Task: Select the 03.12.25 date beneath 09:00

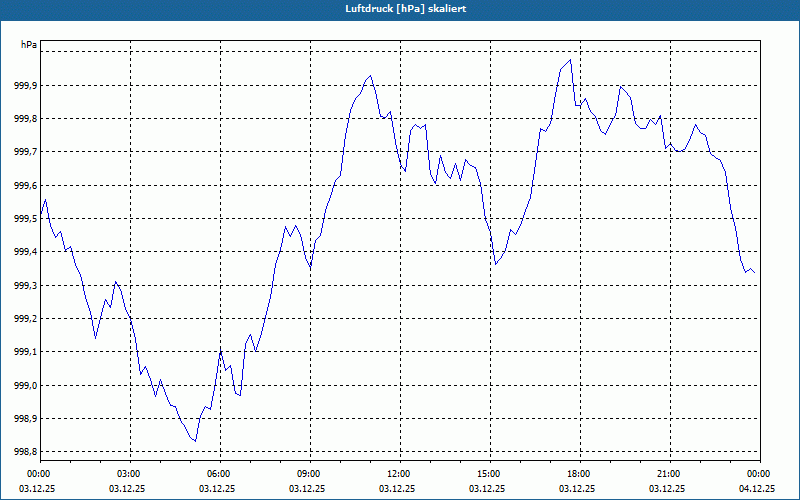Action: pyautogui.click(x=307, y=489)
